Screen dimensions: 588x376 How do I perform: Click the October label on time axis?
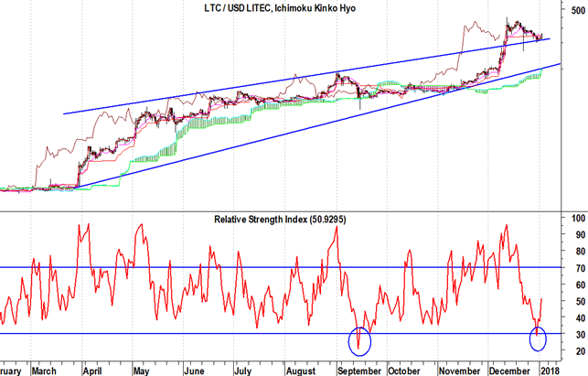tap(404, 371)
